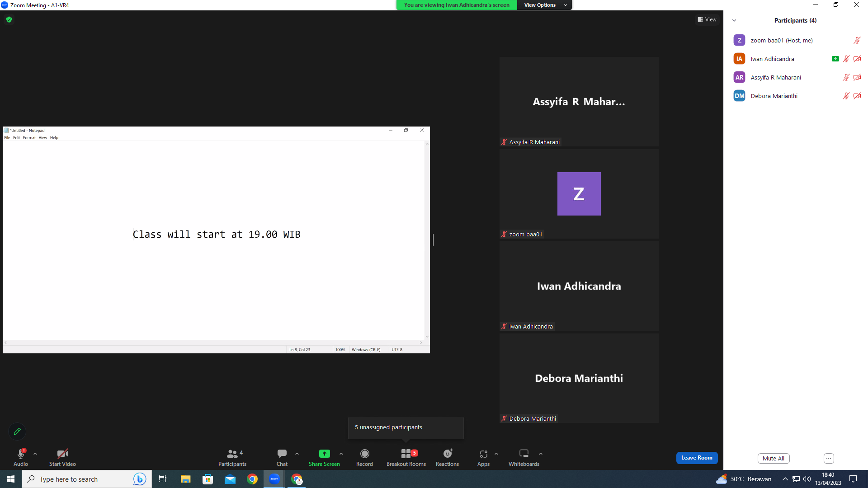Start recording the meeting
The image size is (868, 488).
(364, 457)
